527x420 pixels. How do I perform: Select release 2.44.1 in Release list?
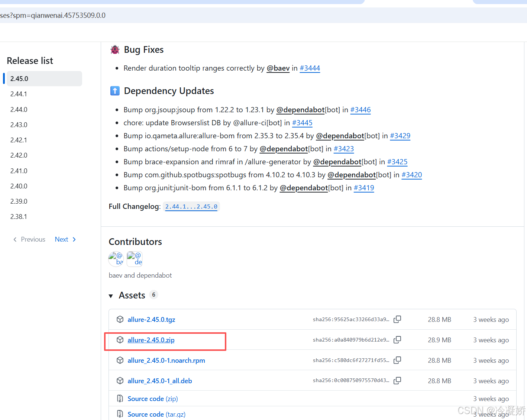point(19,94)
